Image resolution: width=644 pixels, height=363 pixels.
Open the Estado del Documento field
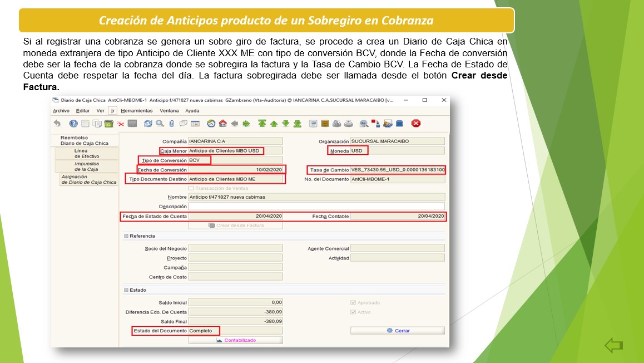pos(235,331)
